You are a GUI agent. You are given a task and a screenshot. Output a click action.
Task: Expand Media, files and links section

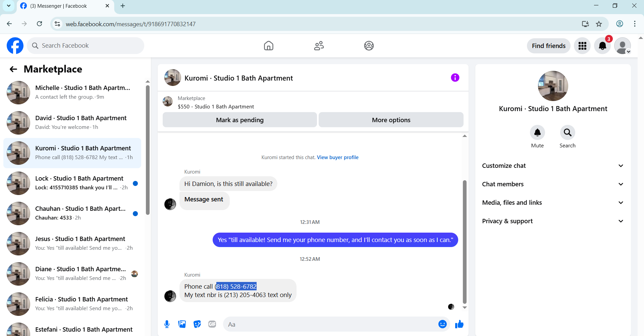pos(553,203)
